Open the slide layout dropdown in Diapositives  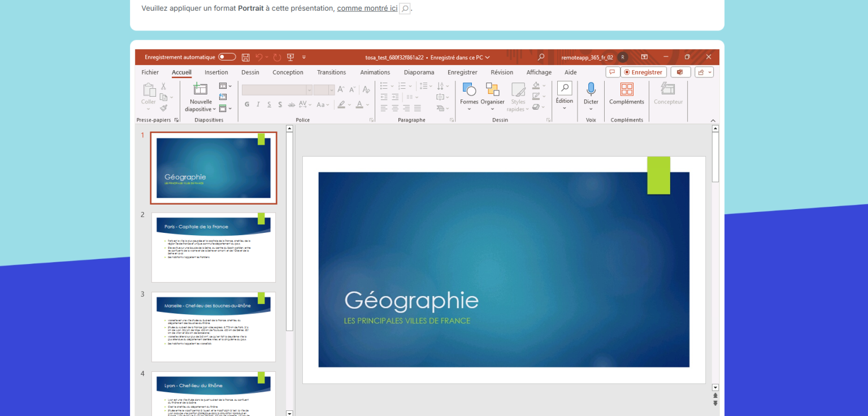pyautogui.click(x=225, y=86)
